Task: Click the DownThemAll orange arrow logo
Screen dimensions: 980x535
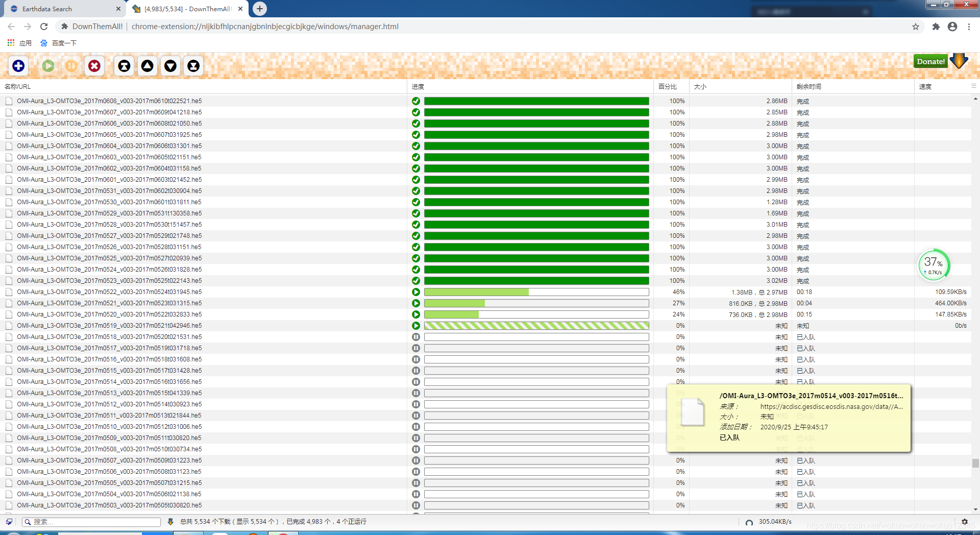Action: [x=959, y=61]
